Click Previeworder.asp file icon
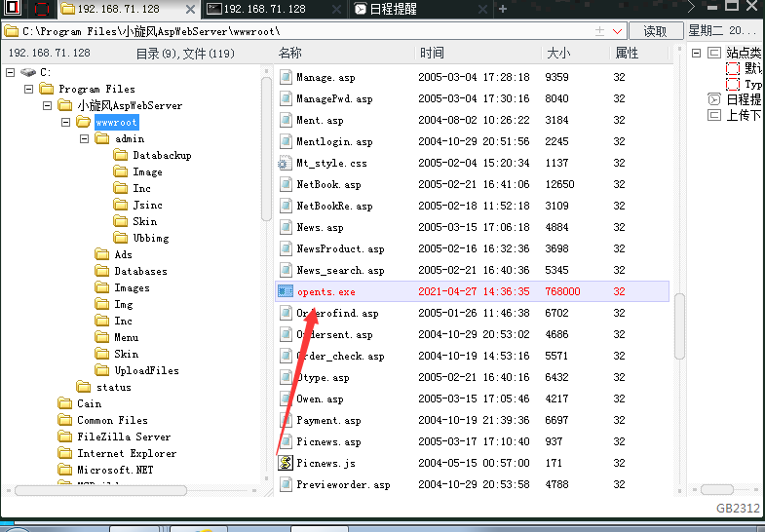 pyautogui.click(x=286, y=484)
